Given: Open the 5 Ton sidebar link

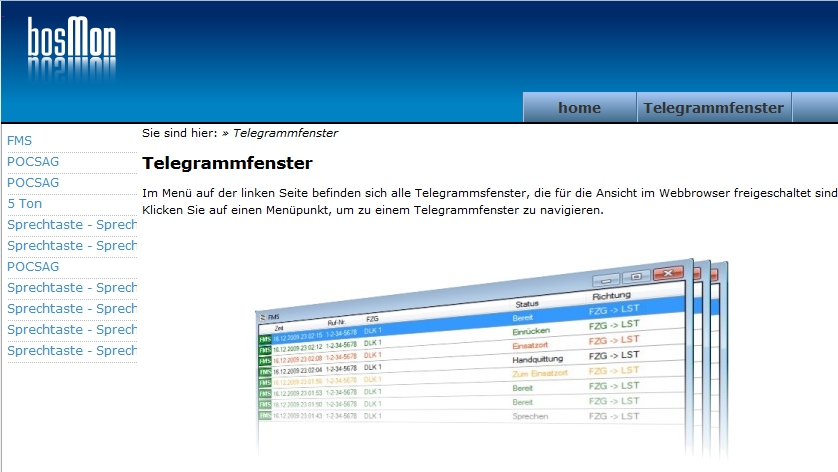Looking at the screenshot, I should pos(25,204).
